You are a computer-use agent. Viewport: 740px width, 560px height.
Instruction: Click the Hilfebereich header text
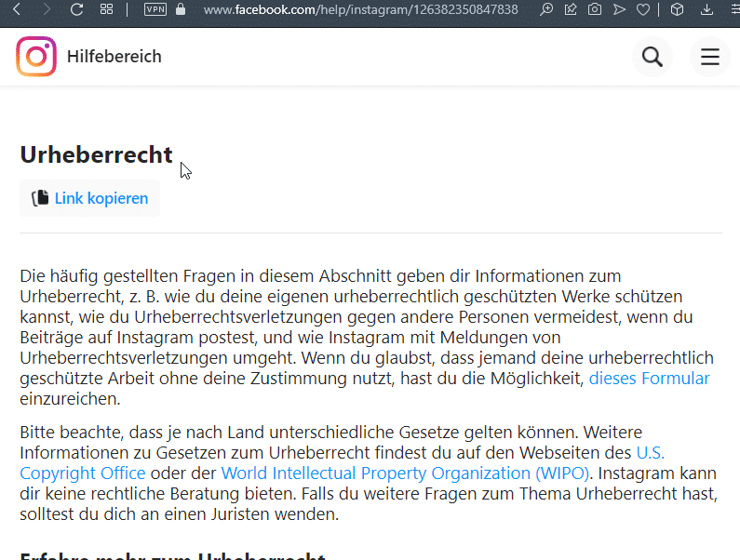pyautogui.click(x=114, y=57)
